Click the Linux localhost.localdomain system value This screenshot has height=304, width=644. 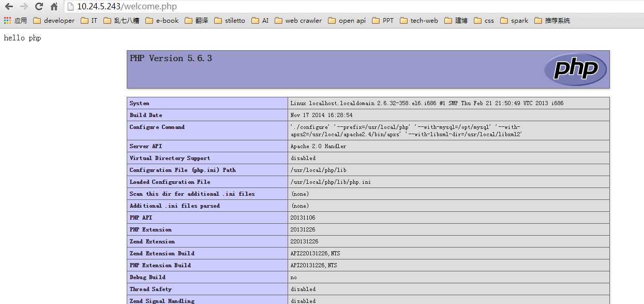(427, 103)
